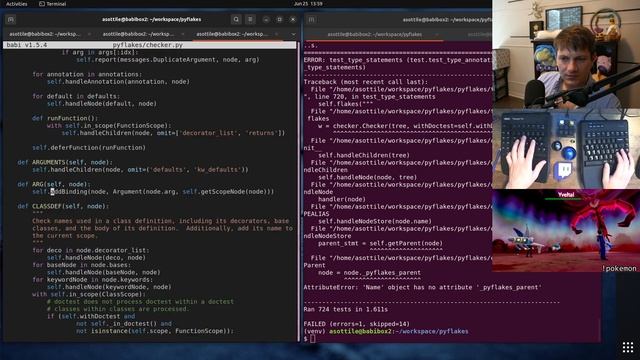Click the !pokemon command text

619,269
